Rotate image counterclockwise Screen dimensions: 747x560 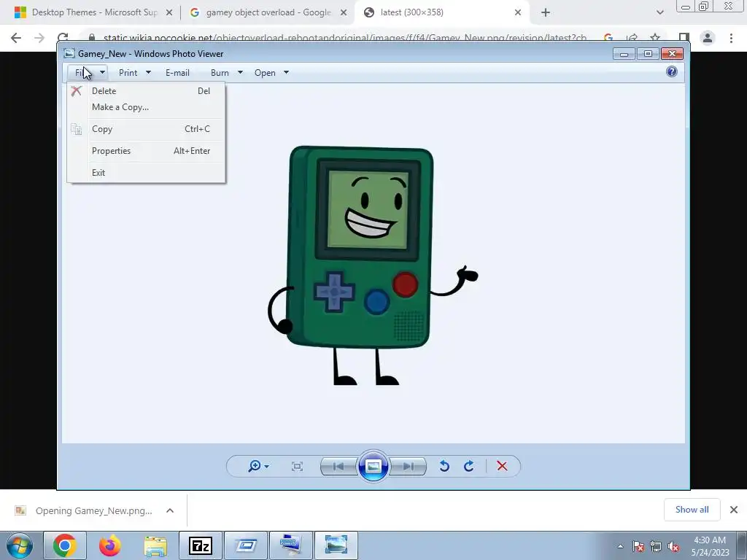click(444, 466)
